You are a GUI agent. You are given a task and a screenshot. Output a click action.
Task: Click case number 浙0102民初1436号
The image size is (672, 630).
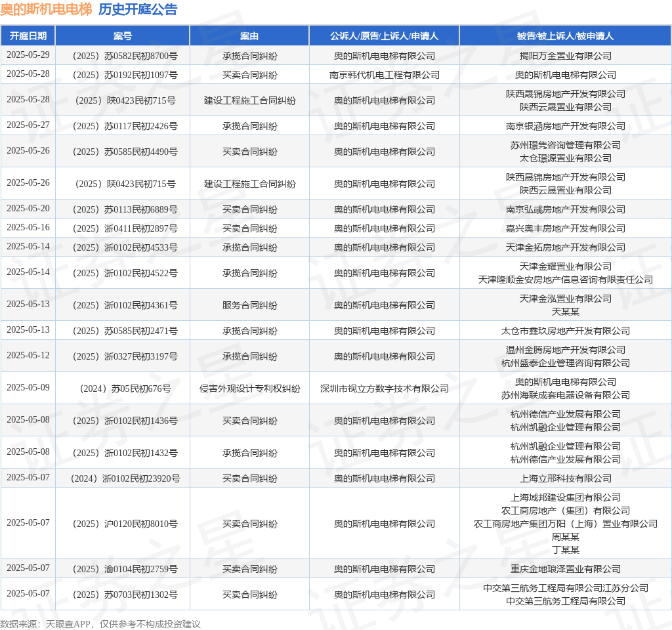(125, 421)
